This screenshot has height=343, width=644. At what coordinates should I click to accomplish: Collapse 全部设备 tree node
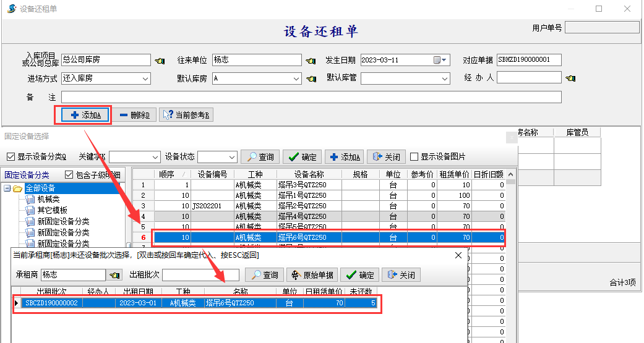click(7, 188)
